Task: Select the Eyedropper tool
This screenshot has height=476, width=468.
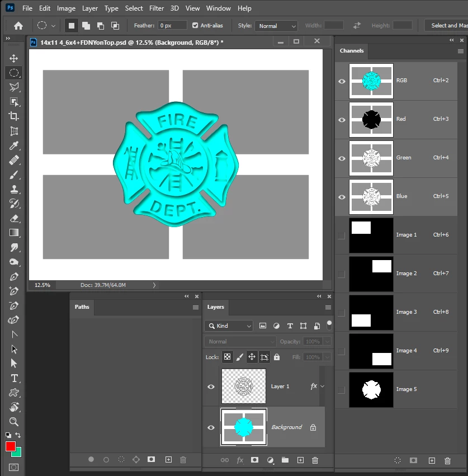Action: coord(13,145)
